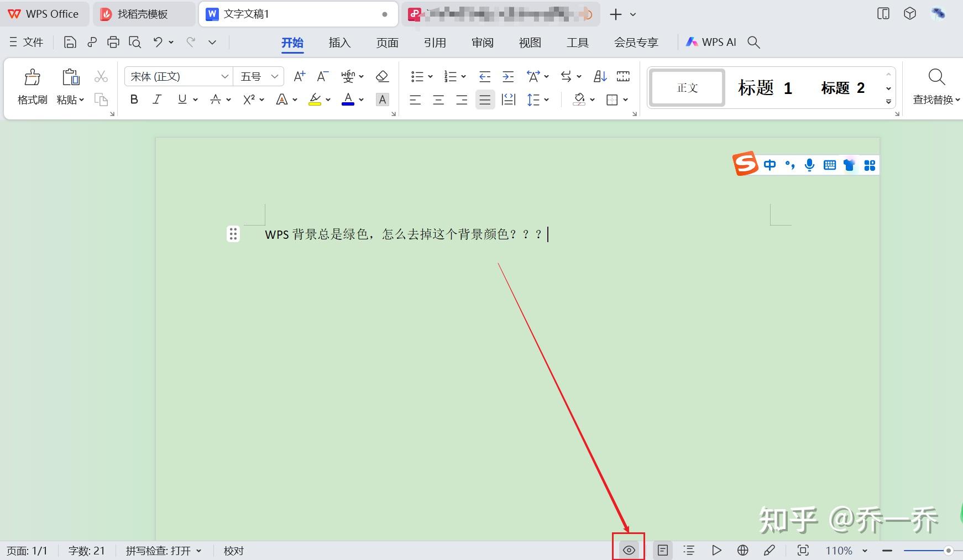Apply the 标题 1 style

tap(765, 87)
